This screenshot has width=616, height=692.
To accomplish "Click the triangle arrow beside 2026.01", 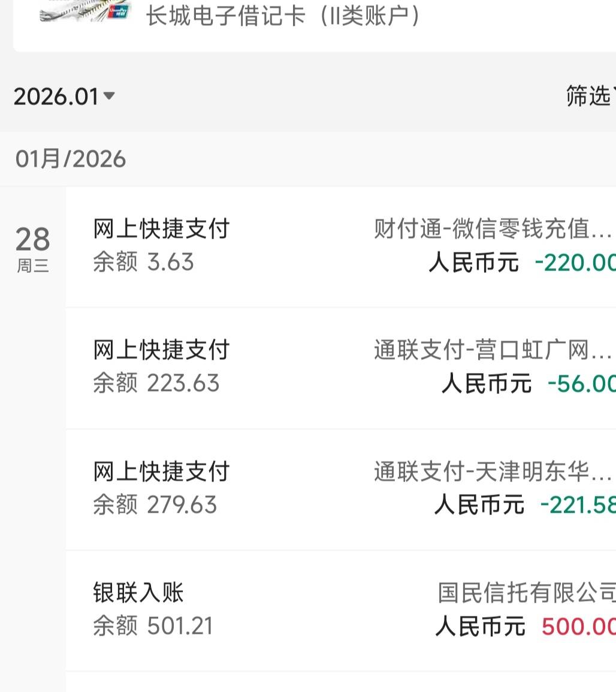I will coord(108,95).
